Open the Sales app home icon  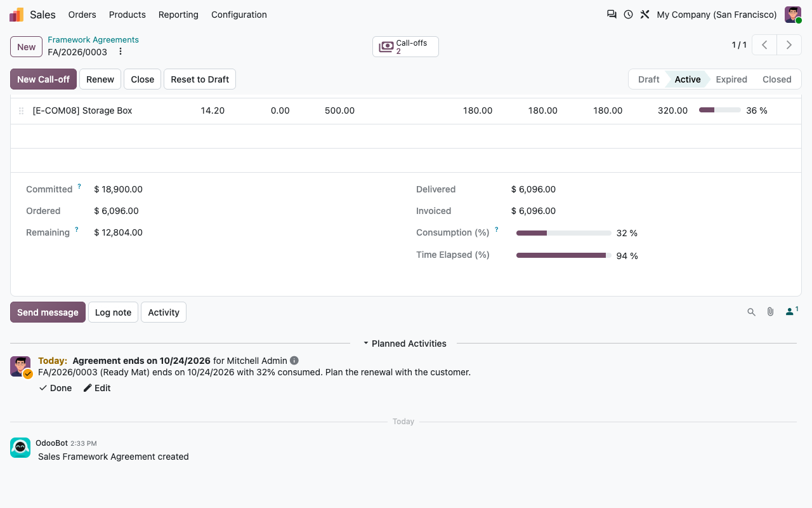16,15
